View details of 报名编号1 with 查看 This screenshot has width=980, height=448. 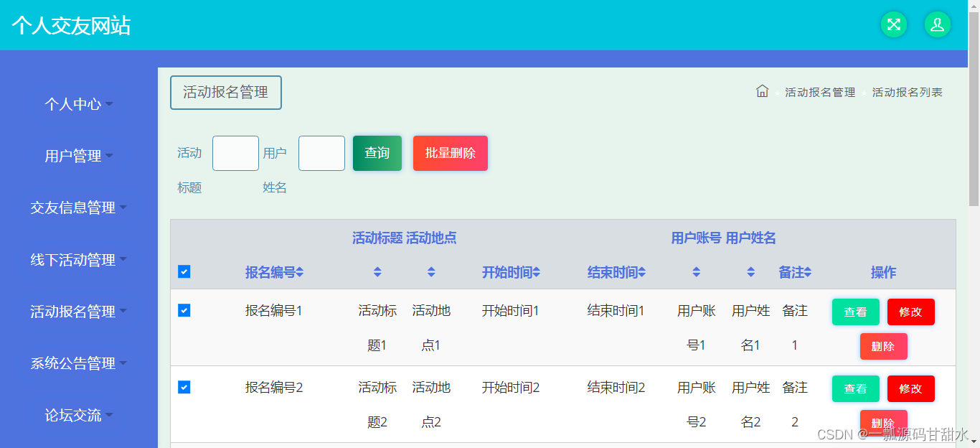(x=856, y=312)
